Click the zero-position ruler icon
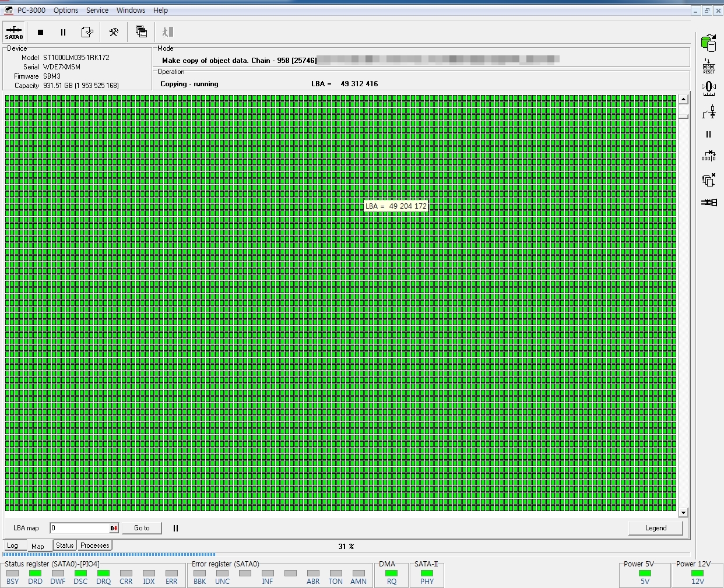The image size is (724, 588). [709, 89]
